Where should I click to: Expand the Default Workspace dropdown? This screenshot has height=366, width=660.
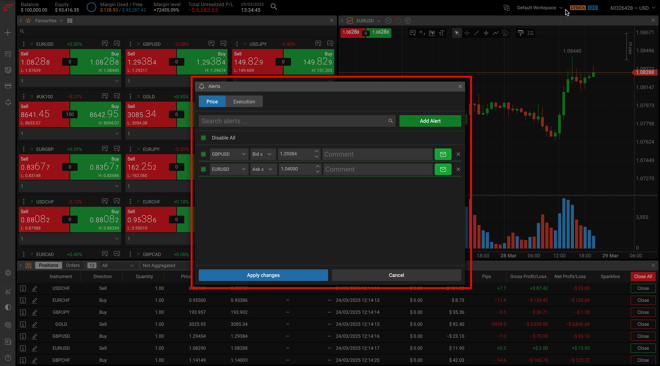click(540, 8)
